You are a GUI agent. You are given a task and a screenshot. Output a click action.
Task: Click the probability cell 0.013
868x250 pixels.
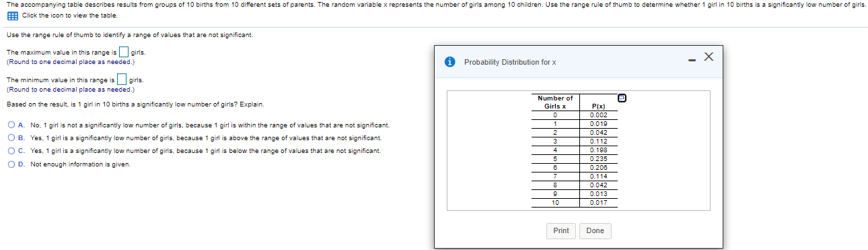[598, 193]
